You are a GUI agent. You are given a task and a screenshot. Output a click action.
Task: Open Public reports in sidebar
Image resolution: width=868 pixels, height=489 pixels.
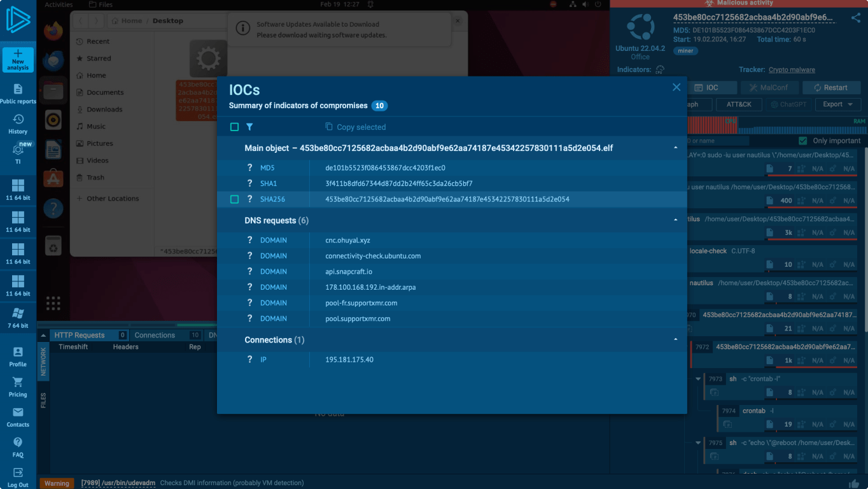point(18,89)
